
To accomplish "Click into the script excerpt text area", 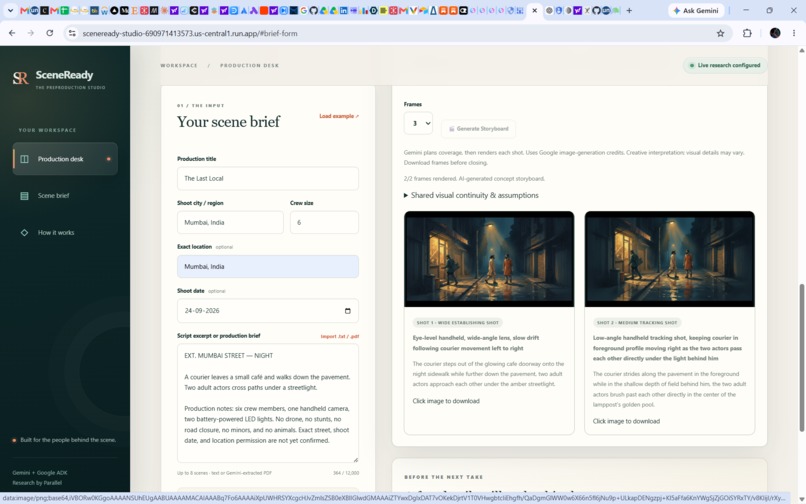I will (x=268, y=403).
